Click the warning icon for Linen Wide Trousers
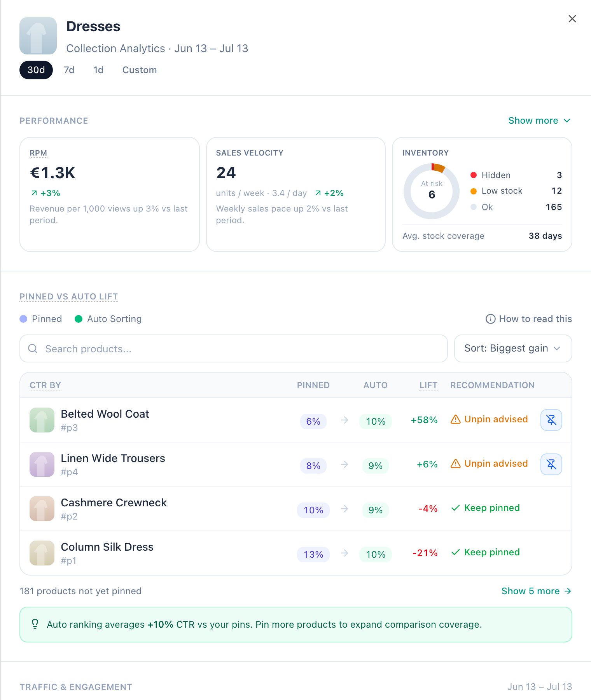The width and height of the screenshot is (591, 700). point(455,464)
